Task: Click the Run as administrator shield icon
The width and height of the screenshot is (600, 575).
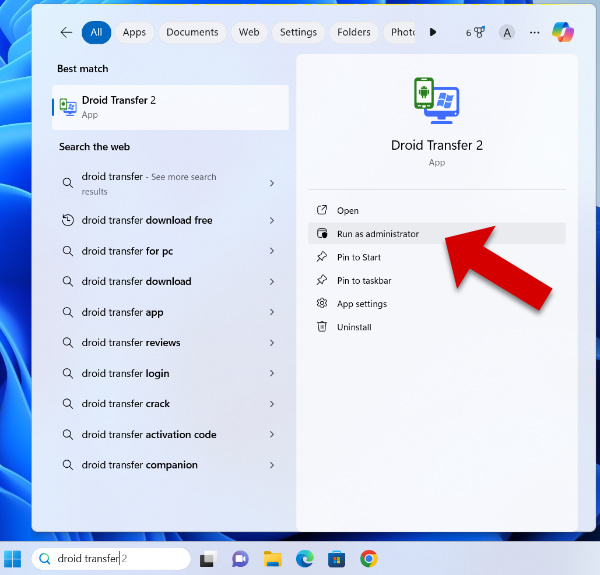Action: click(322, 233)
